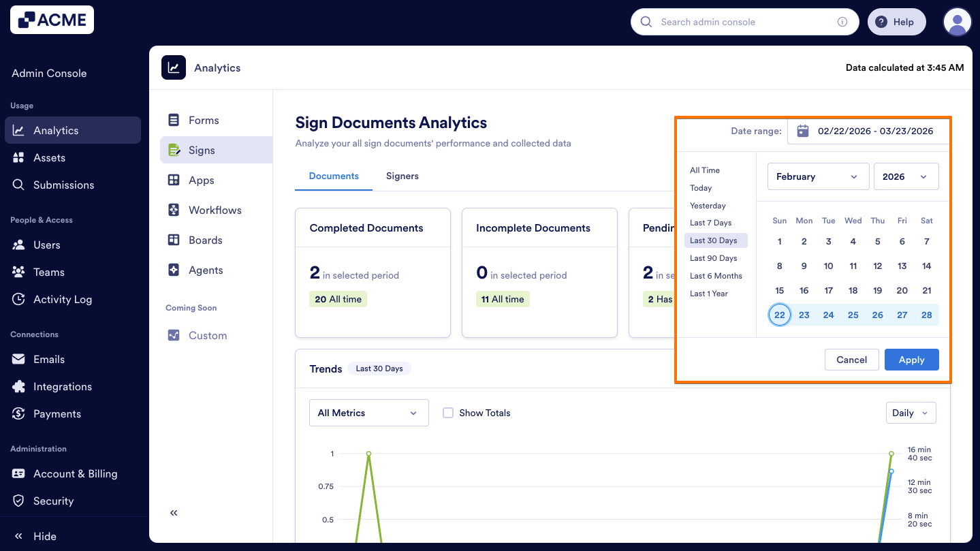Click day 22 in the calendar
Image resolution: width=980 pixels, height=551 pixels.
(779, 315)
